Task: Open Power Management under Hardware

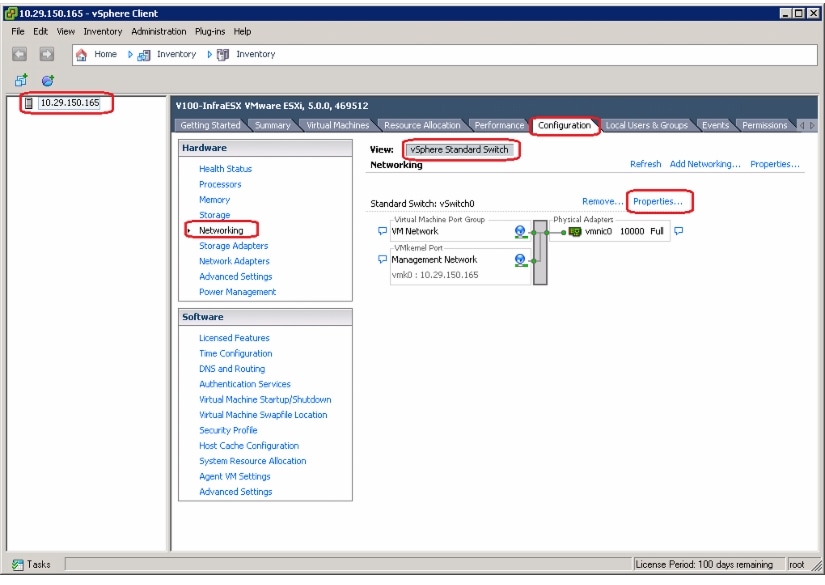Action: tap(237, 291)
